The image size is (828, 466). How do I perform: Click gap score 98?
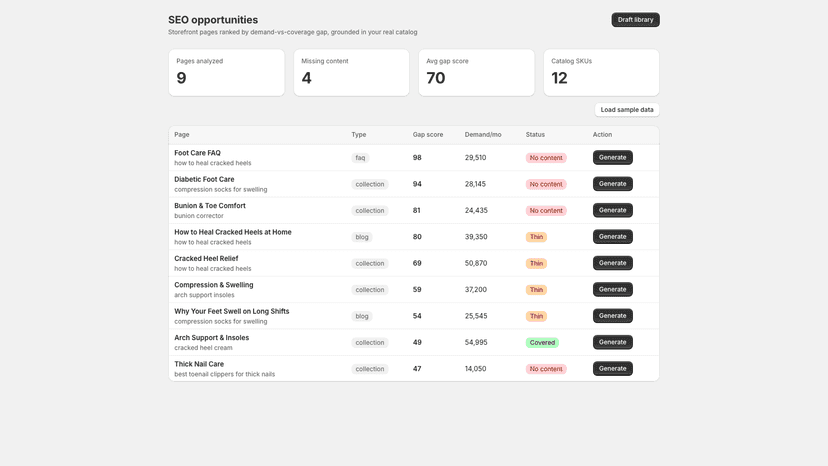tap(417, 157)
